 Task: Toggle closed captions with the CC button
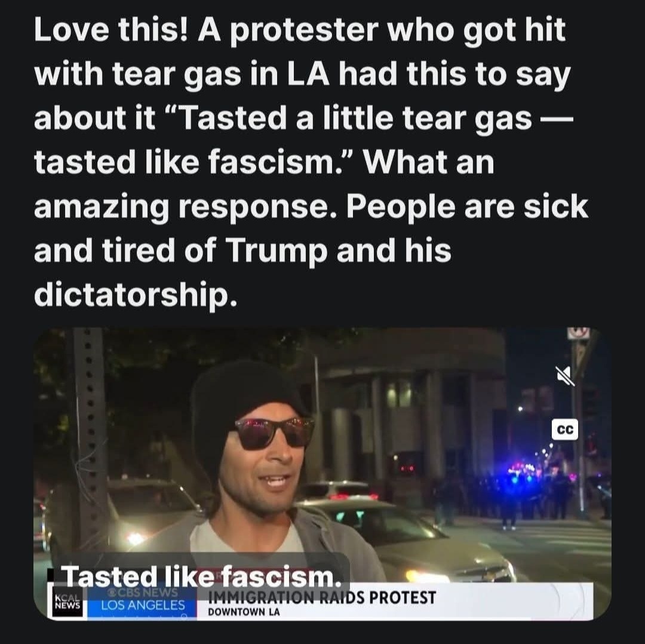[x=565, y=430]
